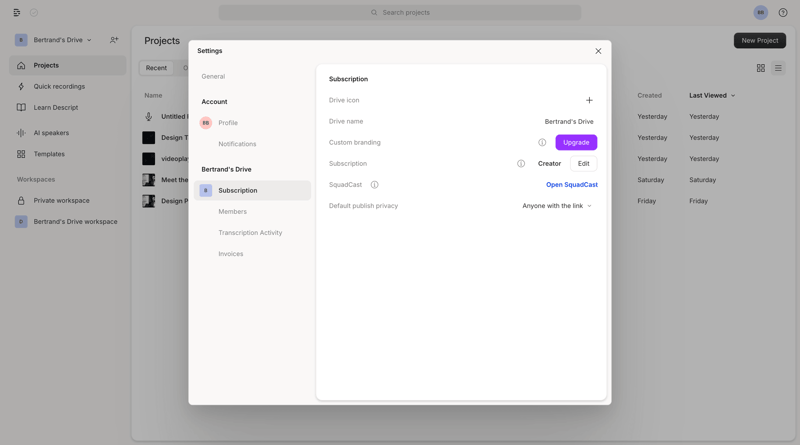Click New Project button
800x445 pixels.
click(760, 40)
